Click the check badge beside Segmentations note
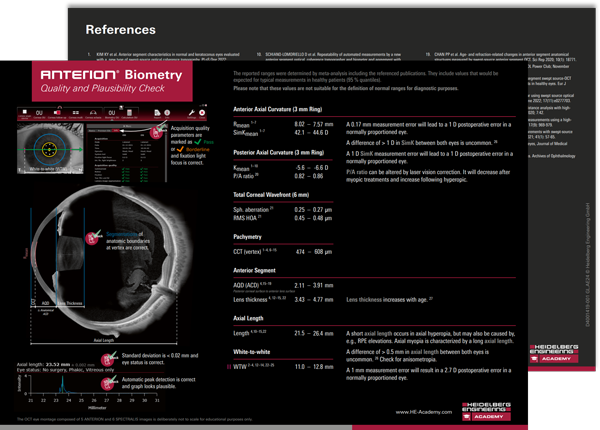 click(x=93, y=238)
